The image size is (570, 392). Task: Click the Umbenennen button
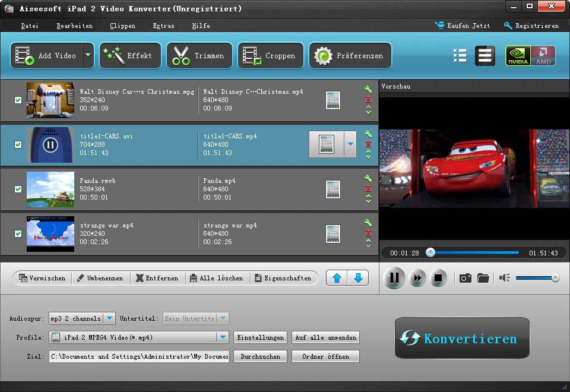pos(100,278)
